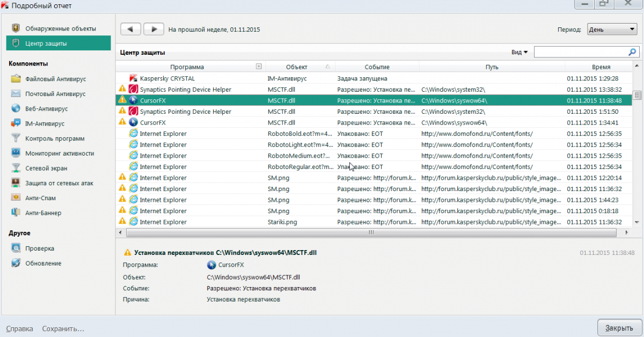Click the horizontal scrollbar thumb under table
This screenshot has width=644, height=337.
coord(370,233)
